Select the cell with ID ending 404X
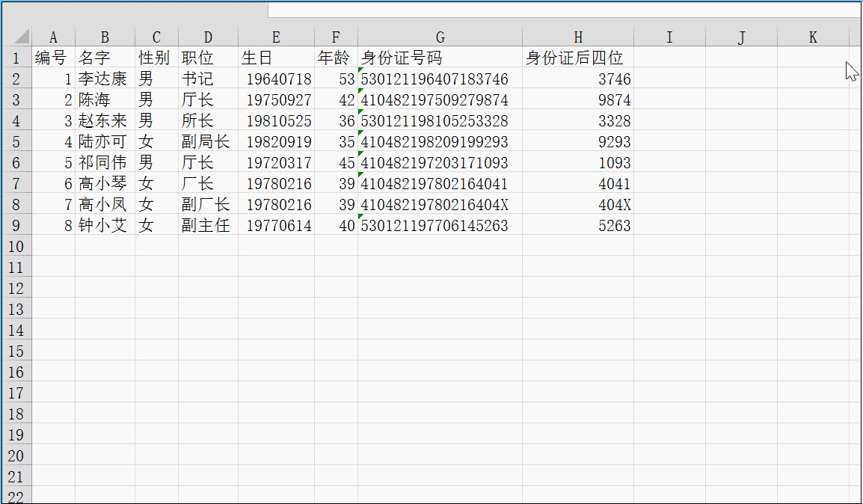863x504 pixels. click(x=440, y=203)
